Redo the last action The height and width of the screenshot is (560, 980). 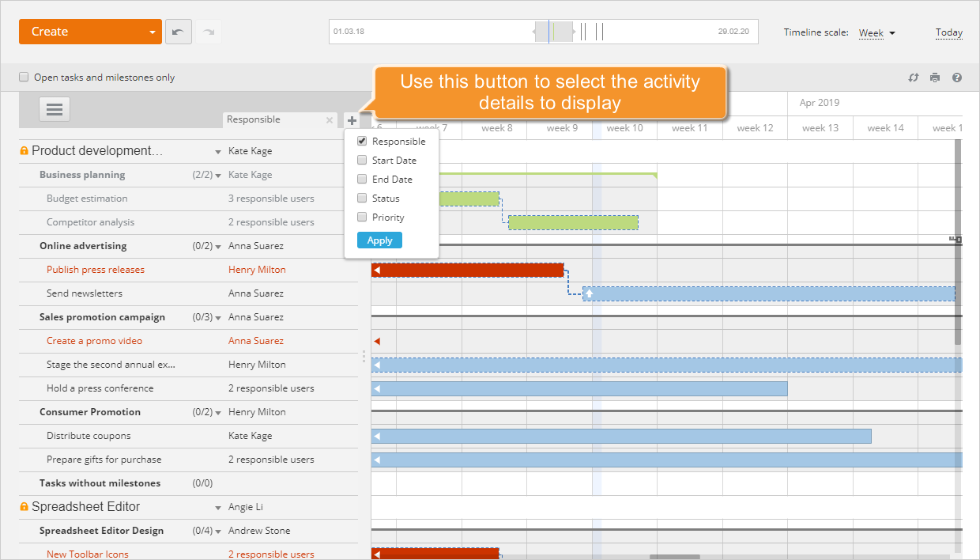207,31
